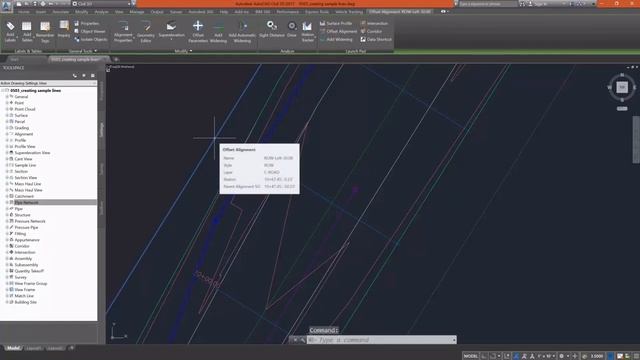This screenshot has width=640, height=360.
Task: Launch Offset Alignment from Launch Pad
Action: pos(338,31)
